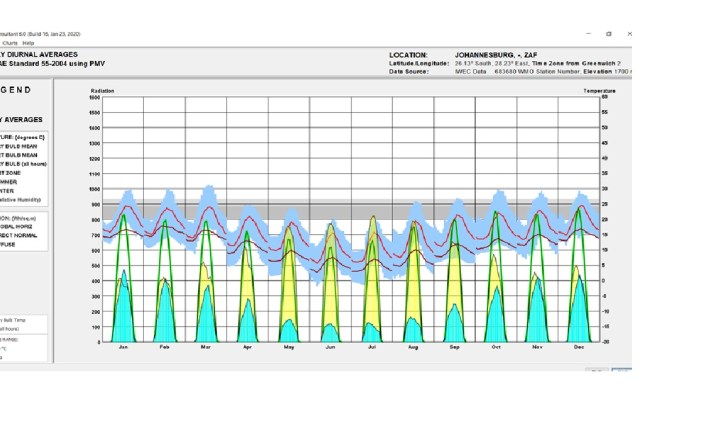The image size is (720, 426).
Task: Select the DIRECT NORMAL radiation legend entry
Action: click(x=17, y=234)
